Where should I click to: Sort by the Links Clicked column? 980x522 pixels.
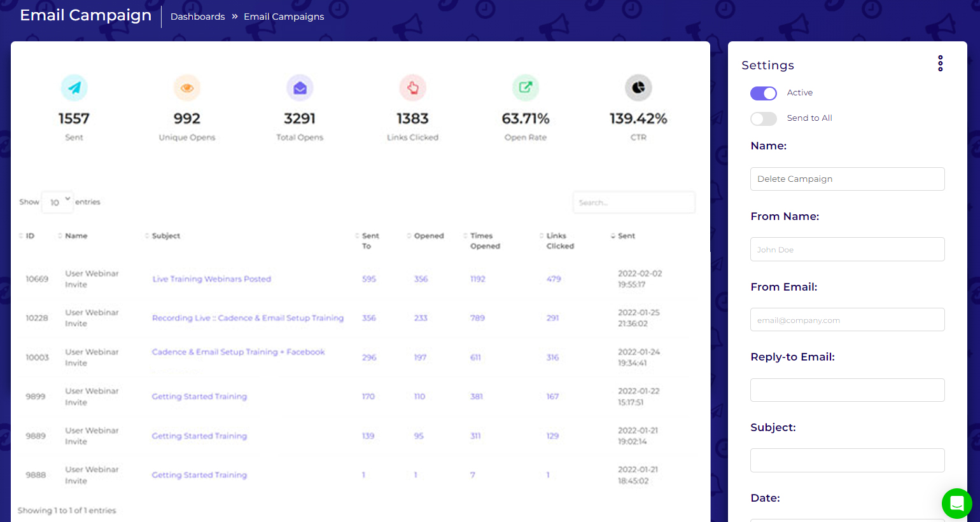tap(557, 241)
